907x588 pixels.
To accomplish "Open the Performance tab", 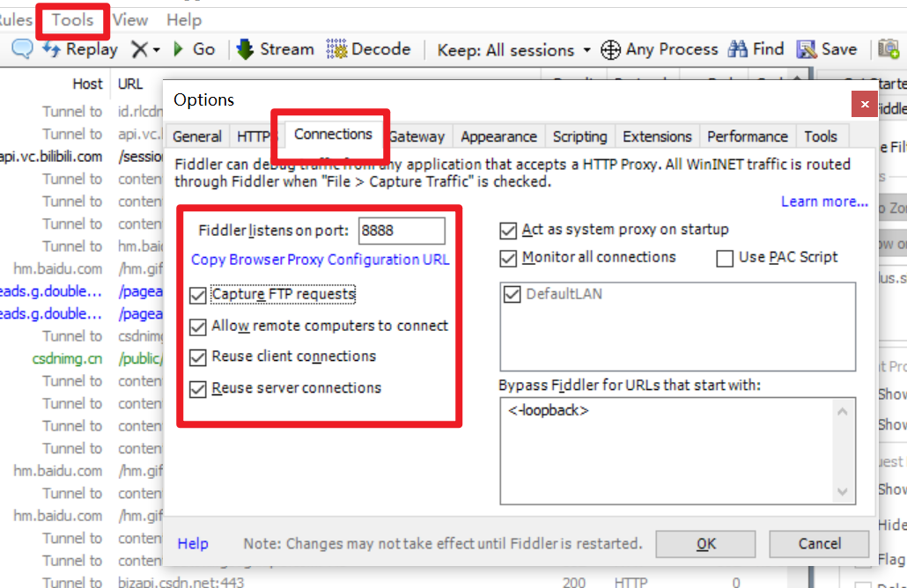I will [x=748, y=136].
